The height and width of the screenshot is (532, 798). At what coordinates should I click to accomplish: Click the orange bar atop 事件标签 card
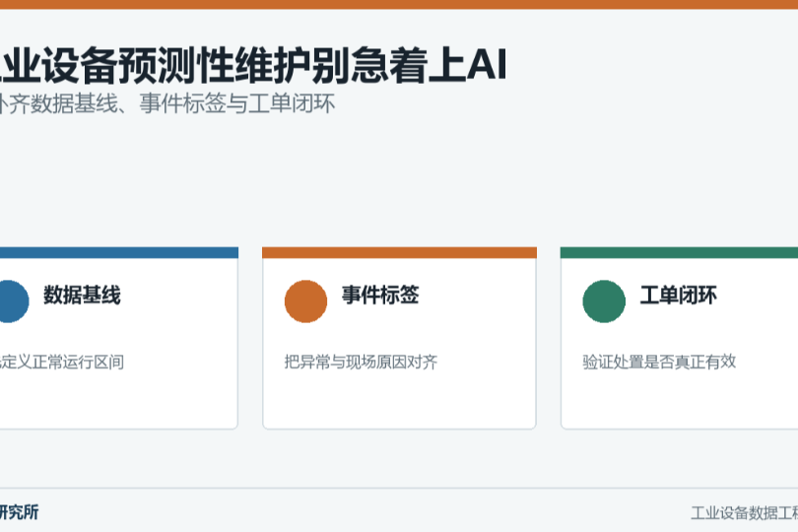point(400,252)
